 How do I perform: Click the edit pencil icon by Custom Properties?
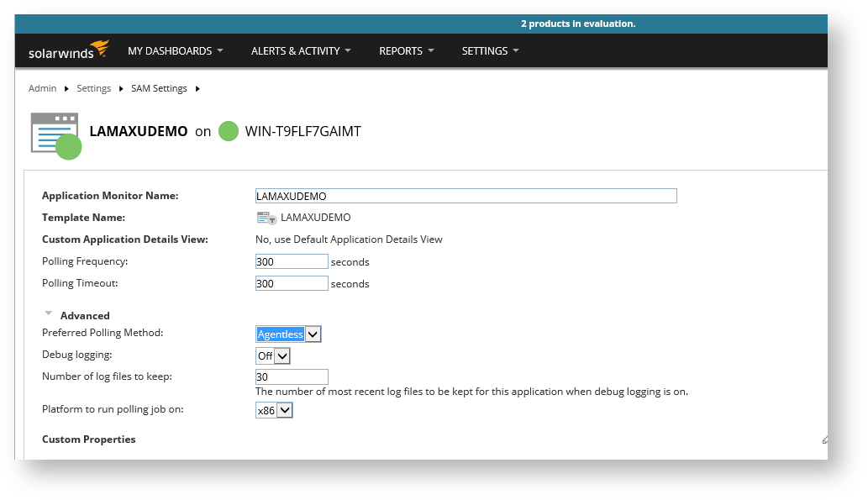824,439
